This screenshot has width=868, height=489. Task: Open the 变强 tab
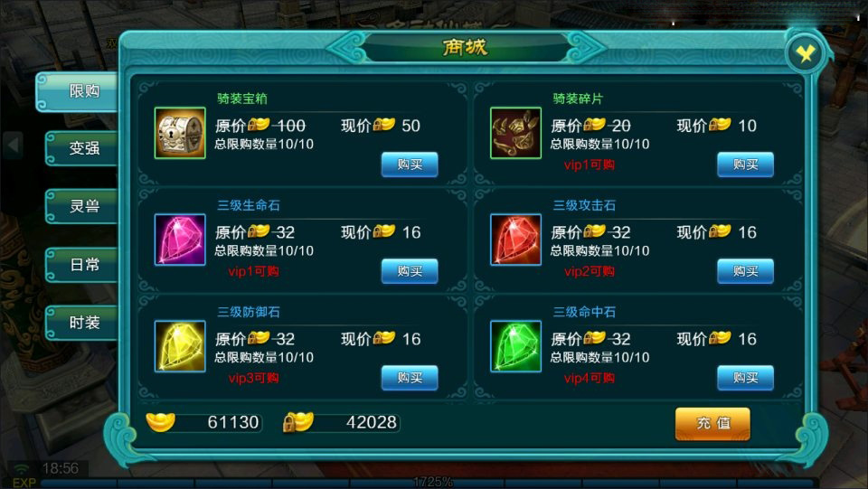point(82,148)
